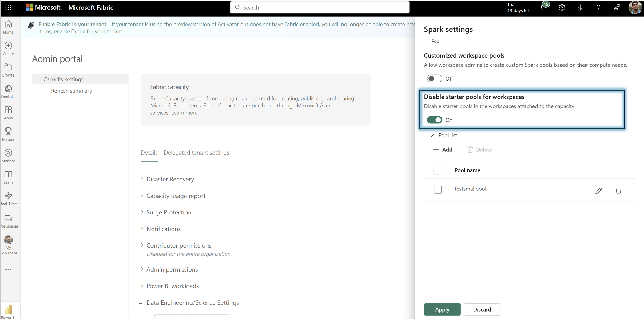This screenshot has height=319, width=644.
Task: Open the Create page from sidebar
Action: coord(8,49)
